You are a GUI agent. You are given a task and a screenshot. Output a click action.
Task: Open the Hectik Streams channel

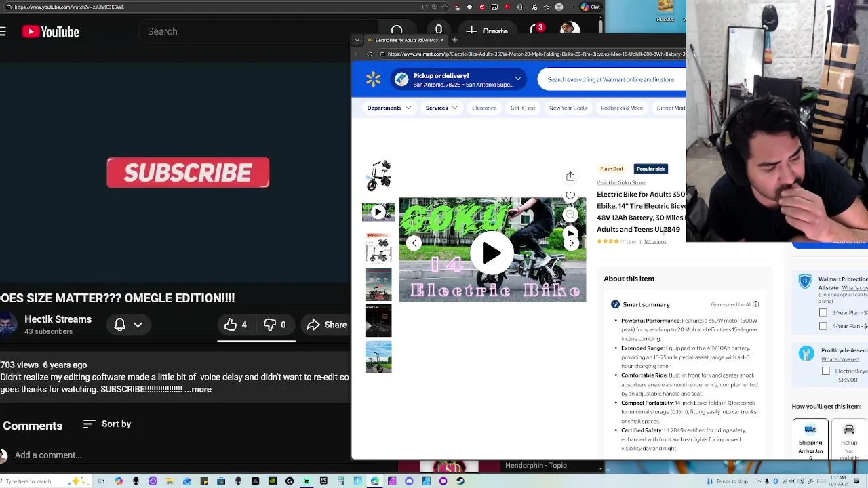(x=58, y=319)
